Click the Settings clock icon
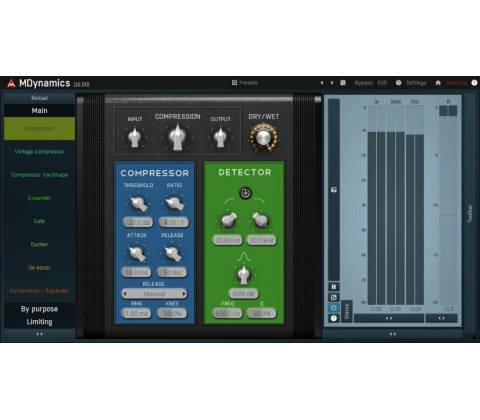 [398, 83]
